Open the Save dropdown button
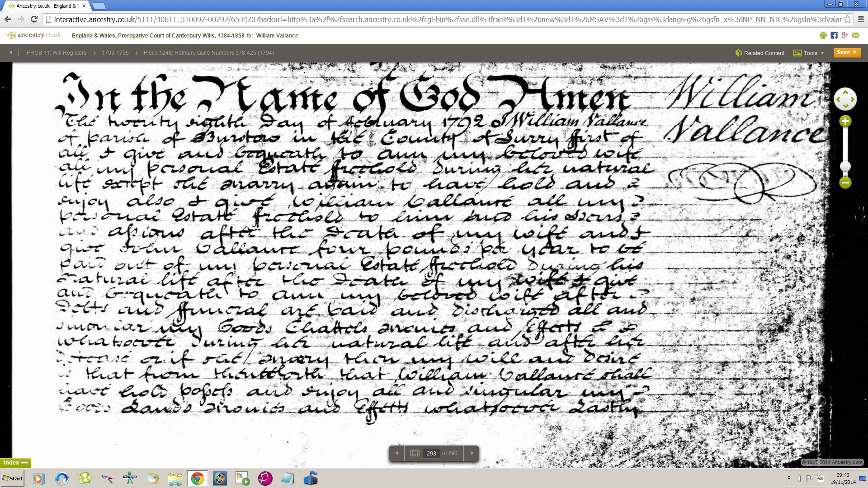Screen dimensions: 868x488 point(847,52)
